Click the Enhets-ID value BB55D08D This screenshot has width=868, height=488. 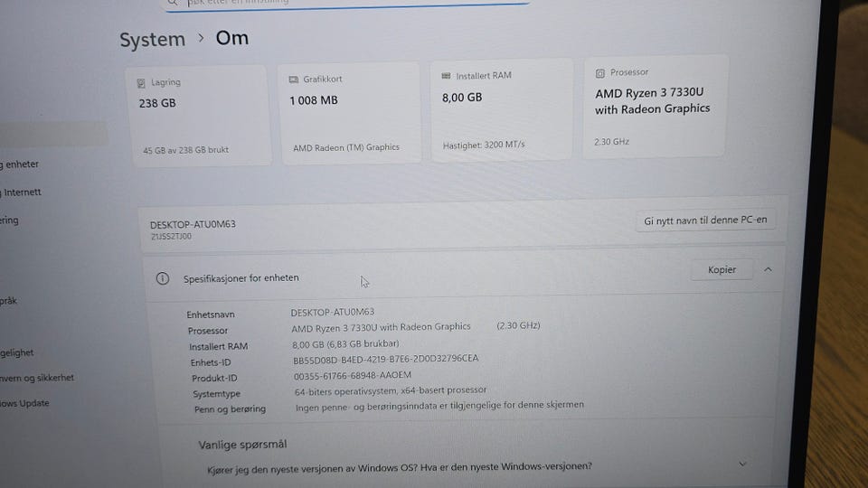point(386,359)
